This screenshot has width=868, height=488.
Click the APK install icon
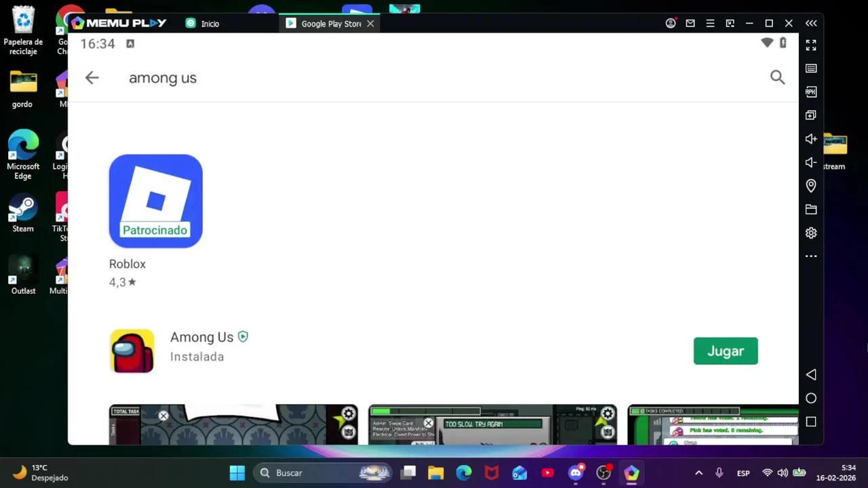[x=811, y=92]
